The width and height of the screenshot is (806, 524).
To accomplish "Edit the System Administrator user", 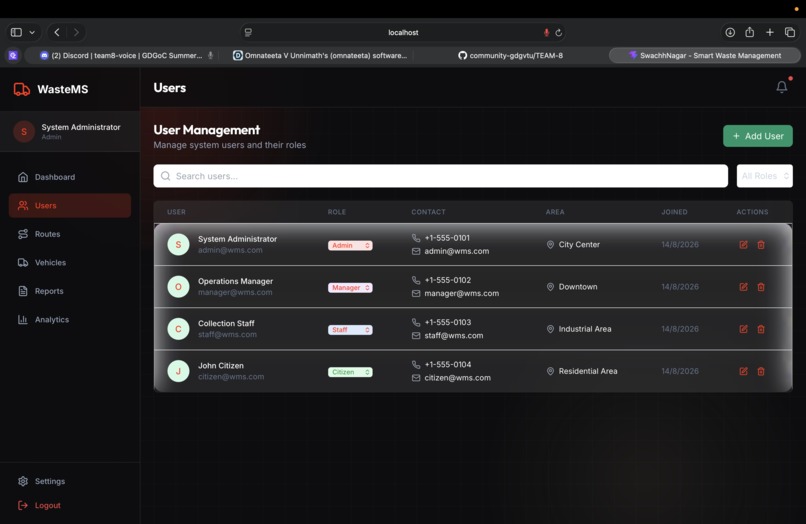I will tap(743, 245).
